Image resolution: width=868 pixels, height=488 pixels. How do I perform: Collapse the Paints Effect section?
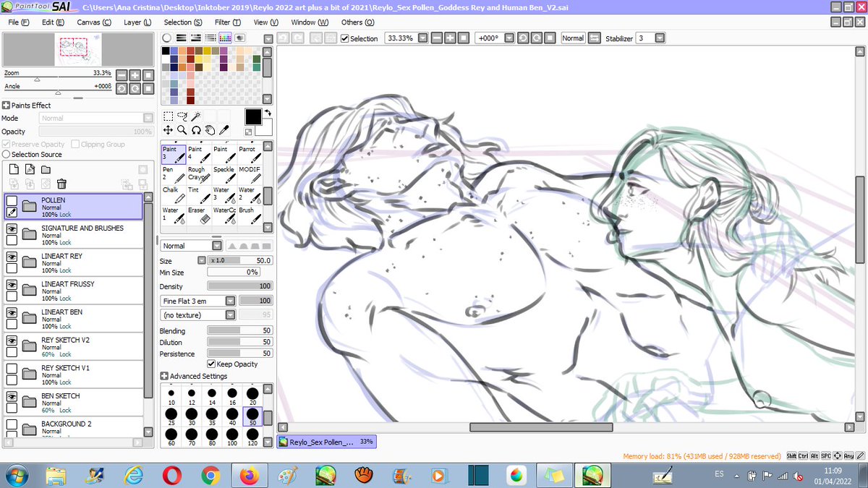pyautogui.click(x=7, y=106)
